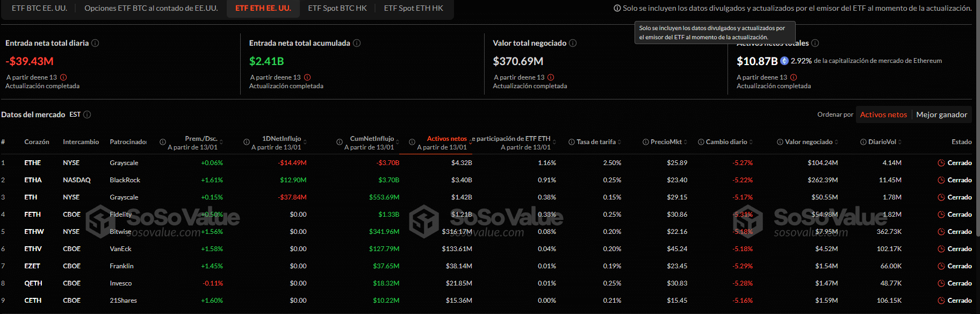Click info icon next to Valor total negociado
This screenshot has width=980, height=314.
573,43
